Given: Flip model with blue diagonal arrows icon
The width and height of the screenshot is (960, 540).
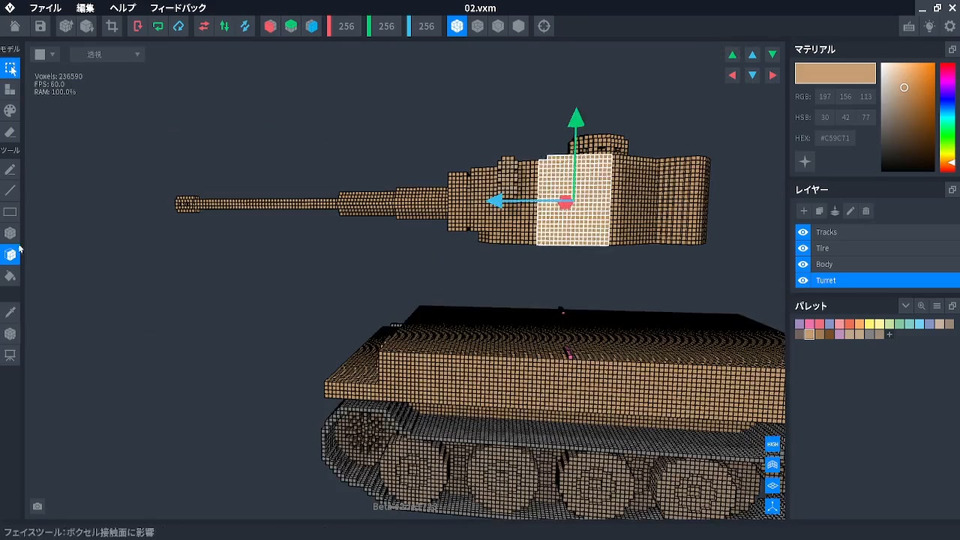Looking at the screenshot, I should [245, 26].
